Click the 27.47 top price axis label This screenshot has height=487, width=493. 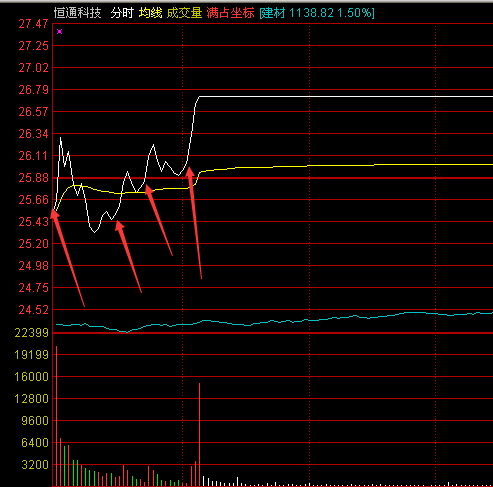pyautogui.click(x=33, y=24)
